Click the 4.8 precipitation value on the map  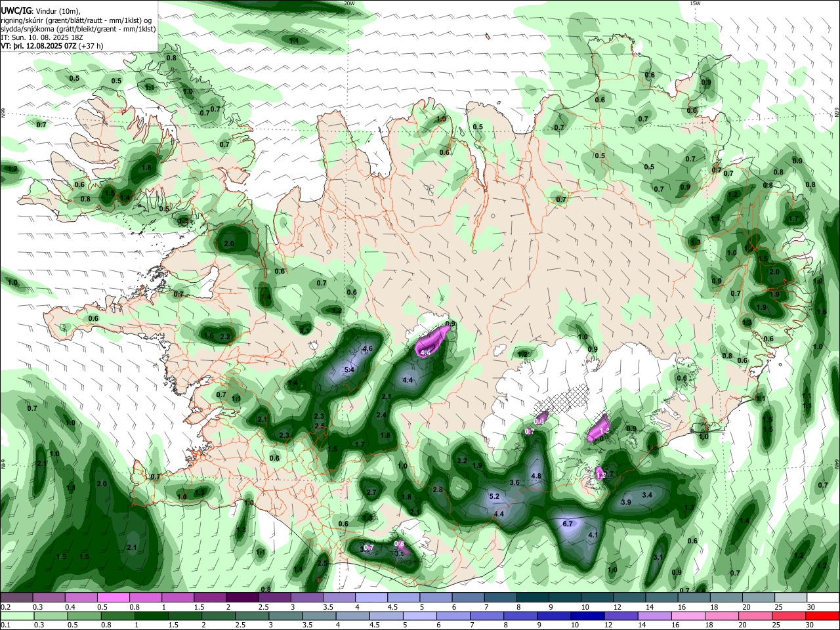pos(536,476)
